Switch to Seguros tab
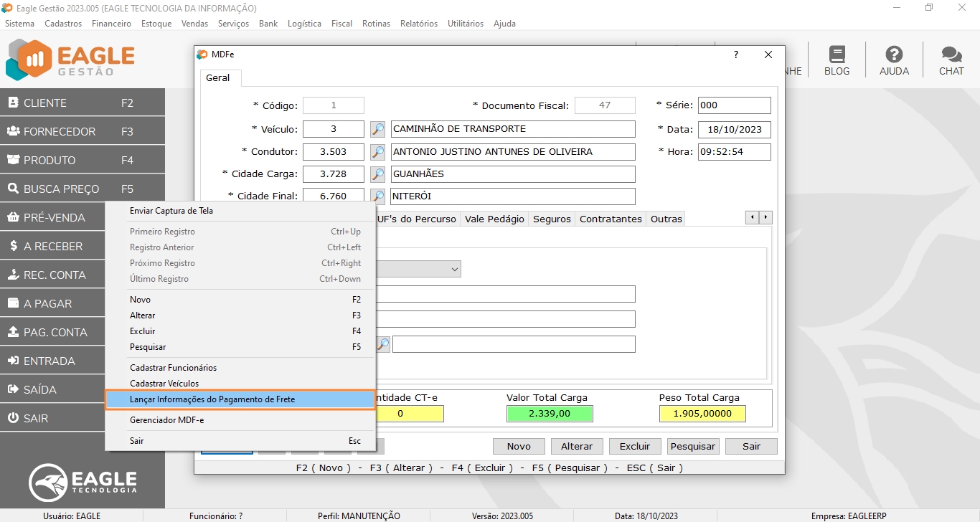This screenshot has height=522, width=980. (552, 219)
